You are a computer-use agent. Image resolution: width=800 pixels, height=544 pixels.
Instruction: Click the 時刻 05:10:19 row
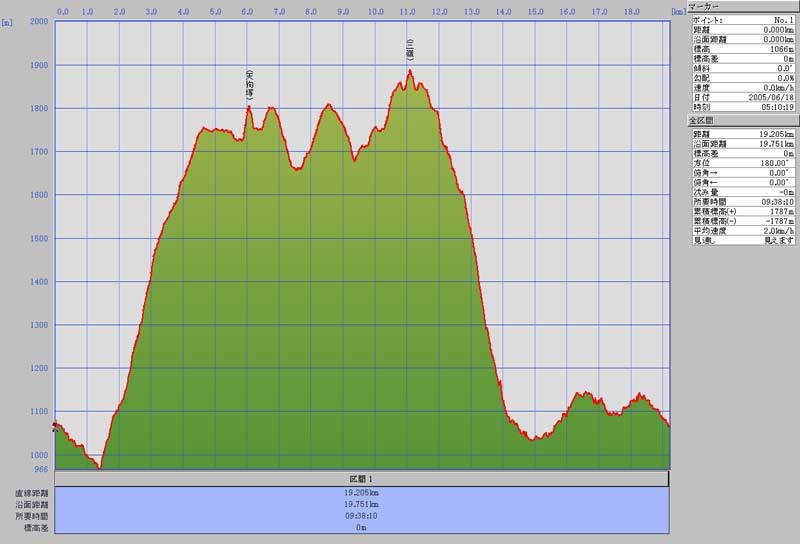click(743, 106)
